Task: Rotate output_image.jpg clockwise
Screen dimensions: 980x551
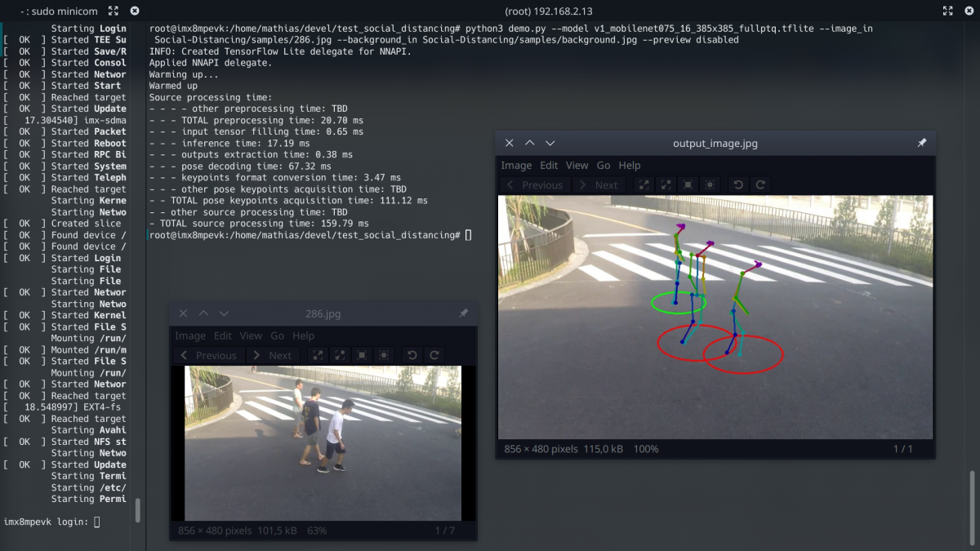Action: [x=760, y=185]
